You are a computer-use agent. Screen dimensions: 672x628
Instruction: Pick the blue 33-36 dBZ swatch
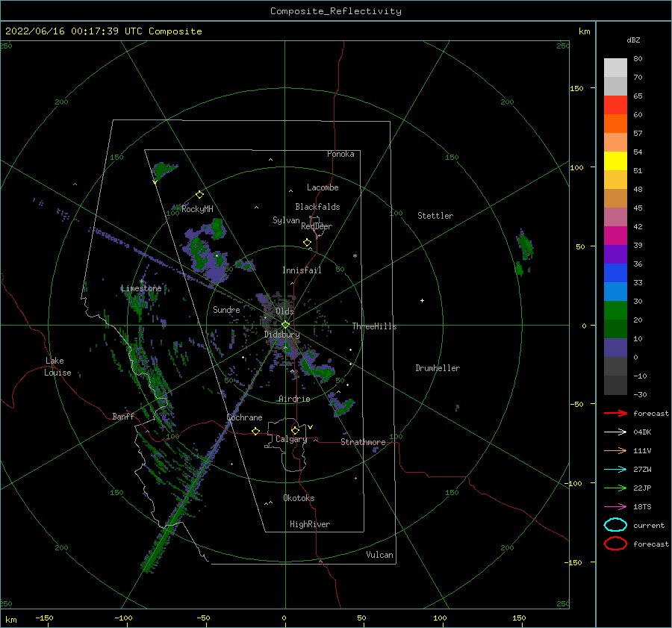tap(615, 273)
